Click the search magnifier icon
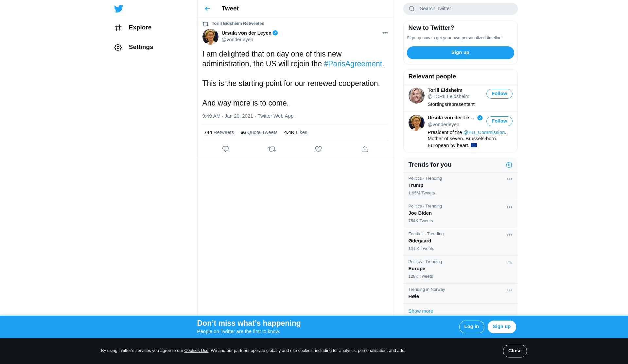Viewport: 628px width, 364px height. click(412, 9)
